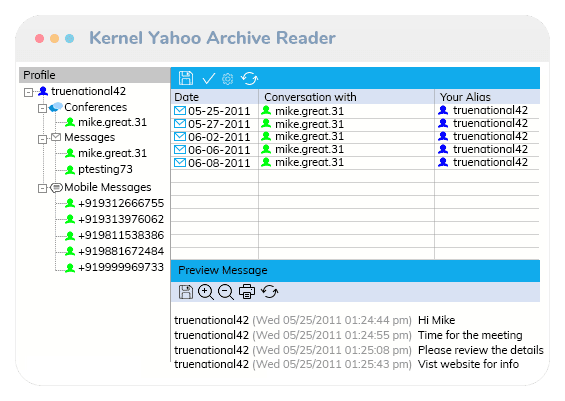Click 'Please review the details' message line
This screenshot has width=565, height=401.
(481, 350)
